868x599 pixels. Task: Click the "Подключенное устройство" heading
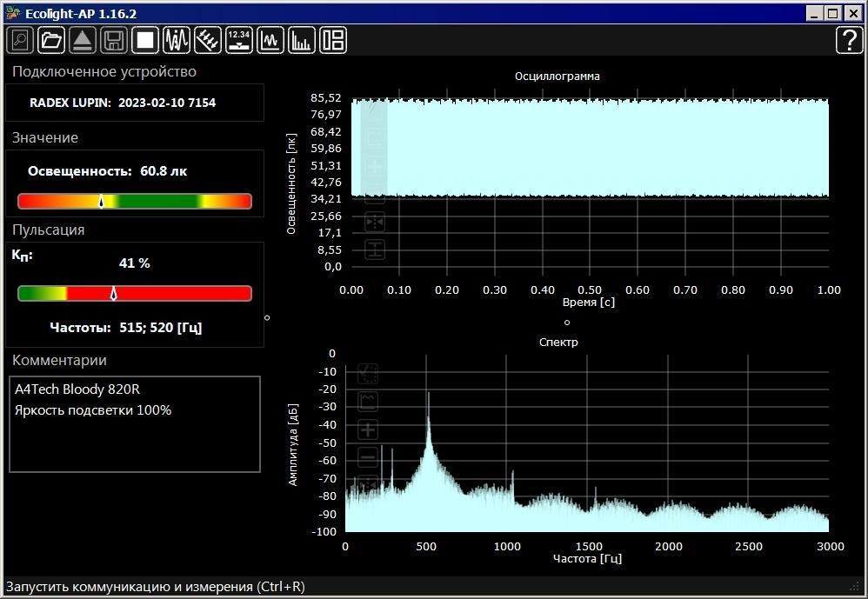(104, 72)
